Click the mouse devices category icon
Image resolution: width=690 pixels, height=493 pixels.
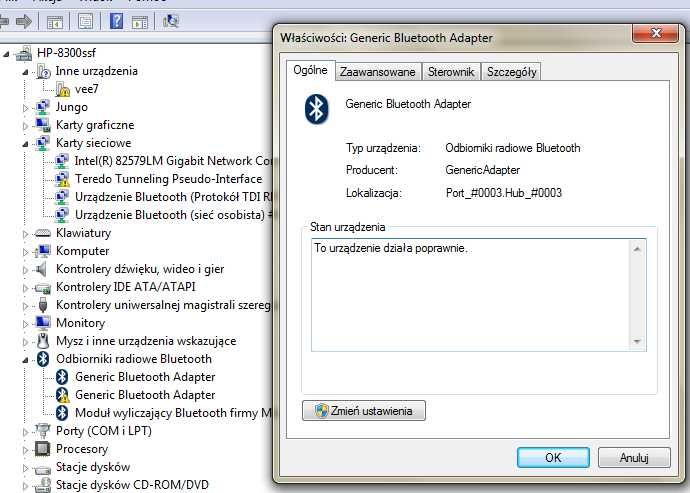tap(43, 341)
